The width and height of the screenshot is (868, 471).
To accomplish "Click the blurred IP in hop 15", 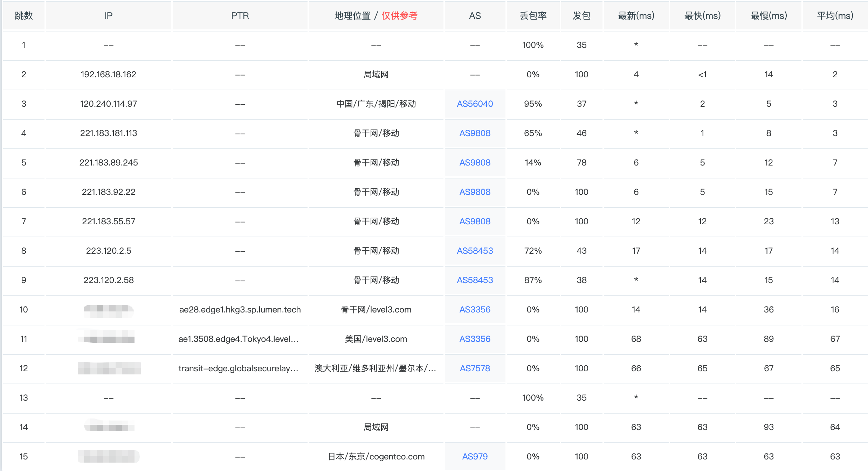I will pos(109,457).
